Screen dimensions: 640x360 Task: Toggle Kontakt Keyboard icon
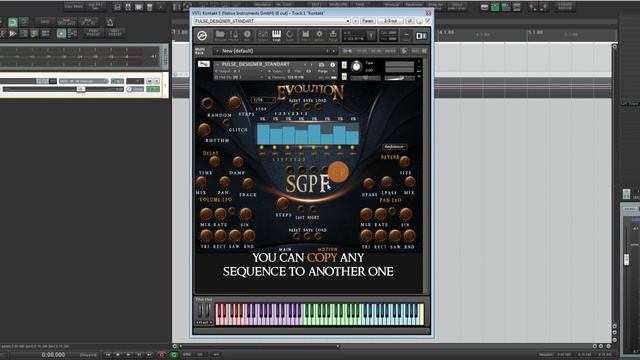(276, 35)
